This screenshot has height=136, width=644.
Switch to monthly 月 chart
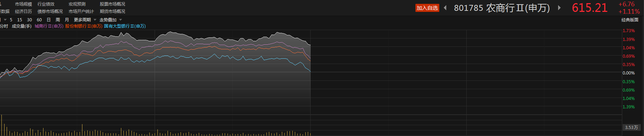pos(67,20)
